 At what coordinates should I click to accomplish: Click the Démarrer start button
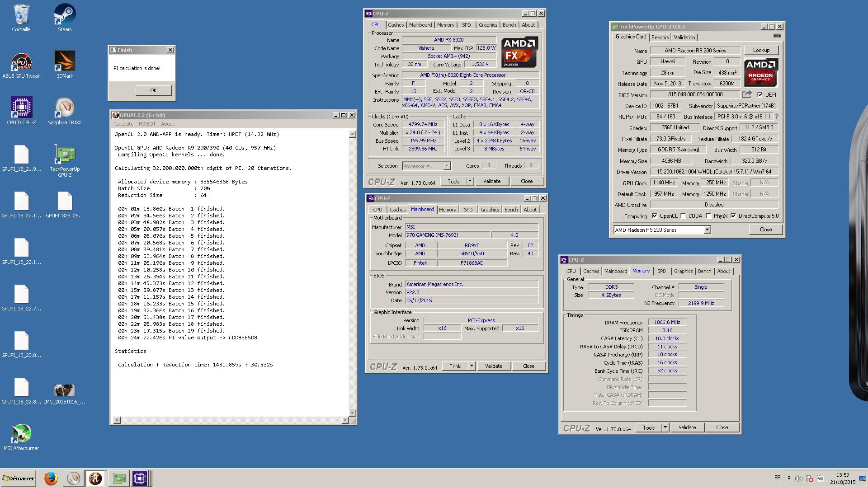tap(18, 478)
